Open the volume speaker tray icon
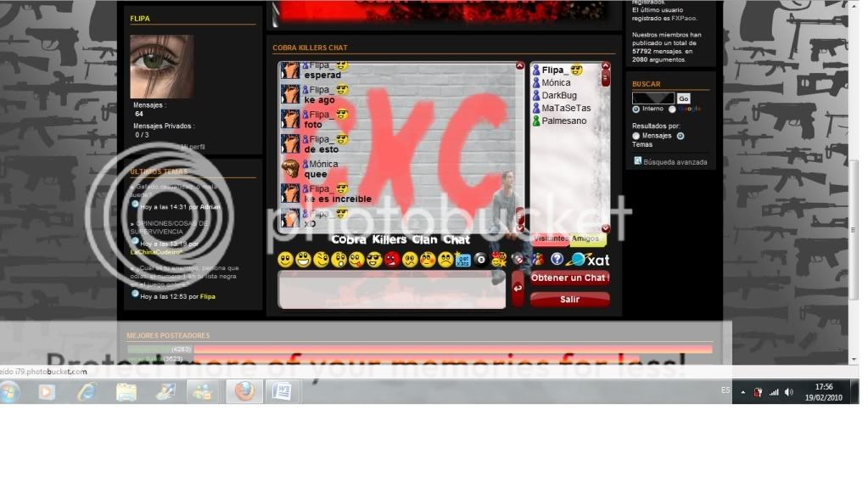Viewport: 868px width, 488px height. point(789,392)
